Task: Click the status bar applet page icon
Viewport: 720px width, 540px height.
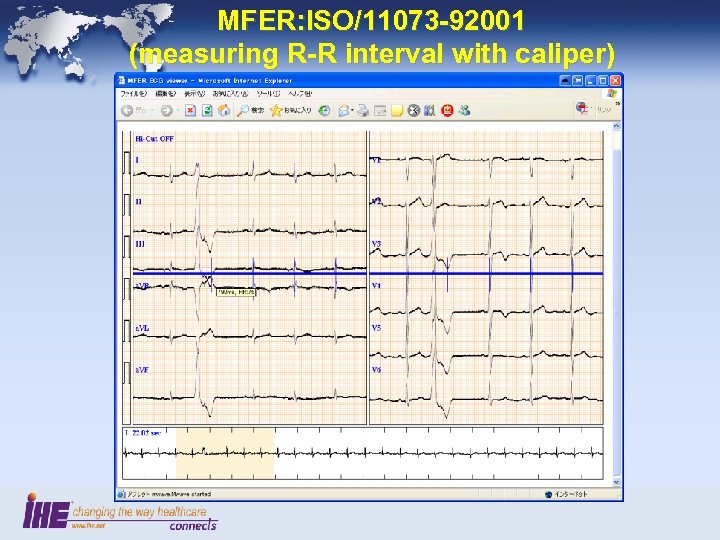Action: pyautogui.click(x=121, y=494)
